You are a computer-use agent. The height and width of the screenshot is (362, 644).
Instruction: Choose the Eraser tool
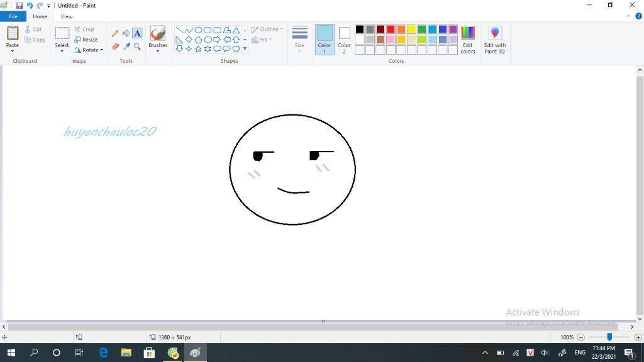coord(114,47)
